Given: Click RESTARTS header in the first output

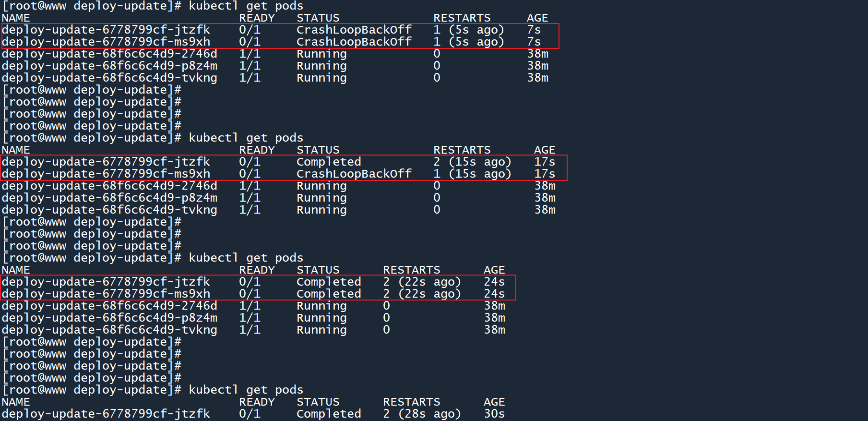Looking at the screenshot, I should click(x=462, y=18).
